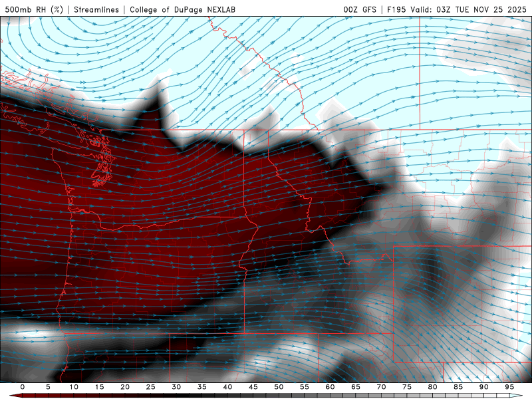Click the colorbar label "80"

(x=433, y=387)
